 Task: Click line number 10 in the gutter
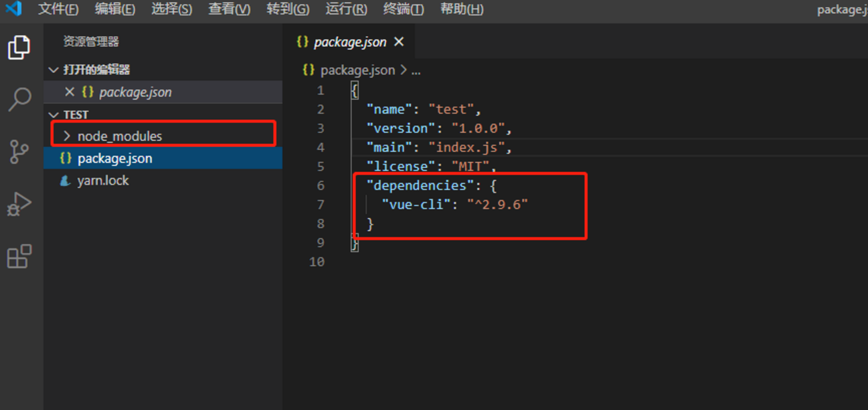coord(317,262)
